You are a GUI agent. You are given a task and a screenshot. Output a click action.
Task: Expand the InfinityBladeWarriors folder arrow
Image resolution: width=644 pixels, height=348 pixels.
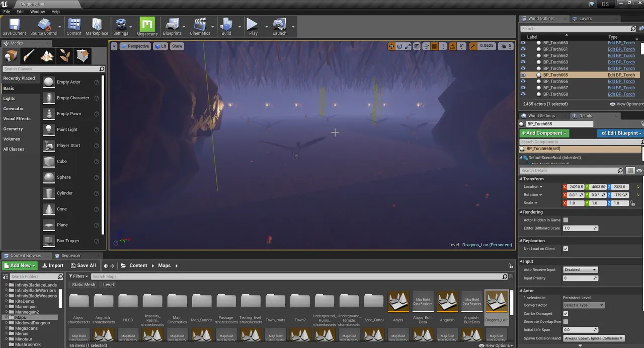pyautogui.click(x=7, y=291)
